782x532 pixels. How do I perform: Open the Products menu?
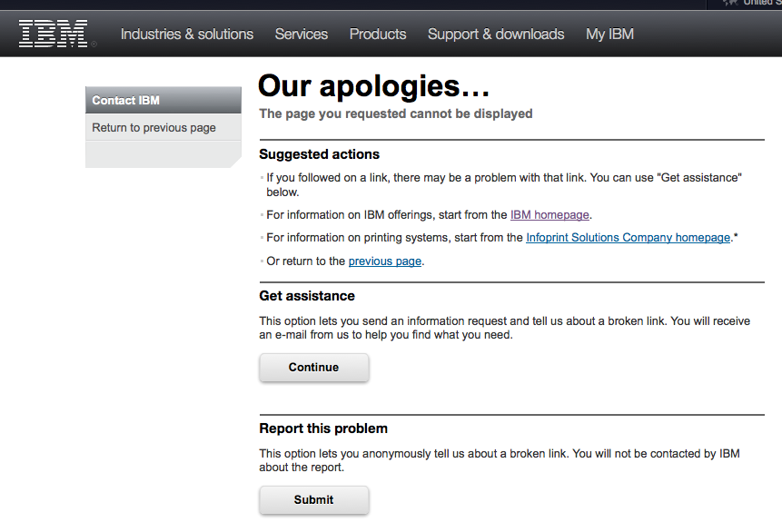(378, 34)
